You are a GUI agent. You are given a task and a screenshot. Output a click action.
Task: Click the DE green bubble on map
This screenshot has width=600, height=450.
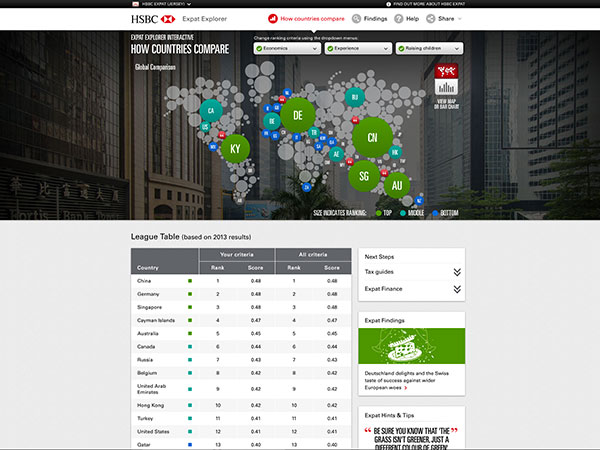click(x=297, y=116)
